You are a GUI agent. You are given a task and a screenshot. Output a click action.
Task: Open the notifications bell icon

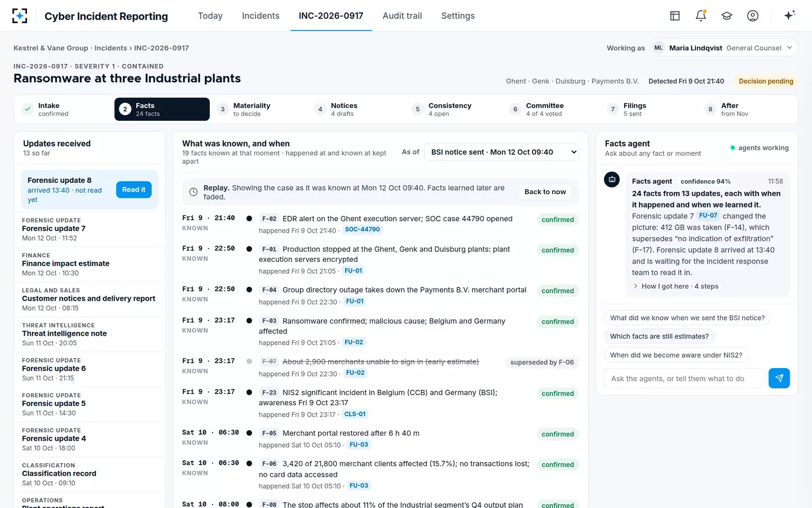pos(701,16)
